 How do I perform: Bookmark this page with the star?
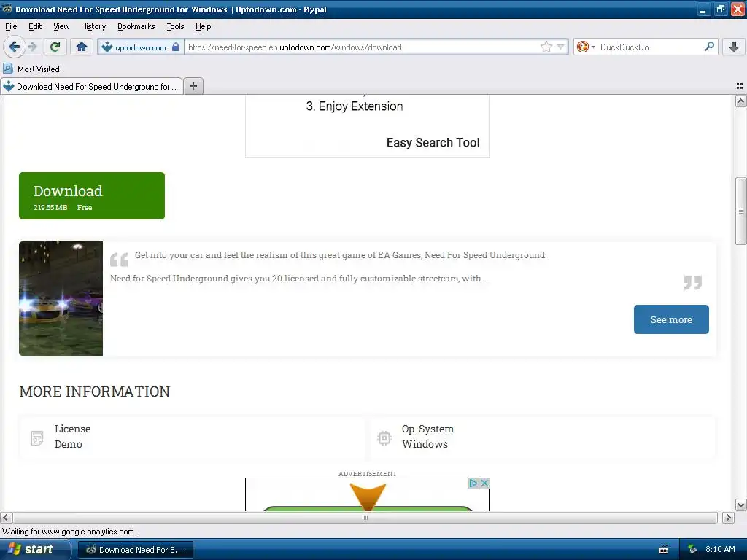coord(546,47)
